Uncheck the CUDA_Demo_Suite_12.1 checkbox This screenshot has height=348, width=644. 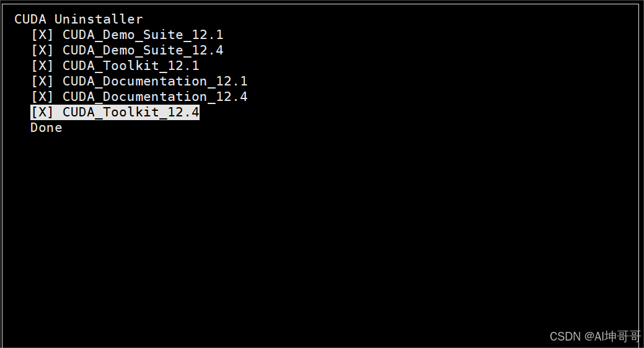click(x=42, y=35)
